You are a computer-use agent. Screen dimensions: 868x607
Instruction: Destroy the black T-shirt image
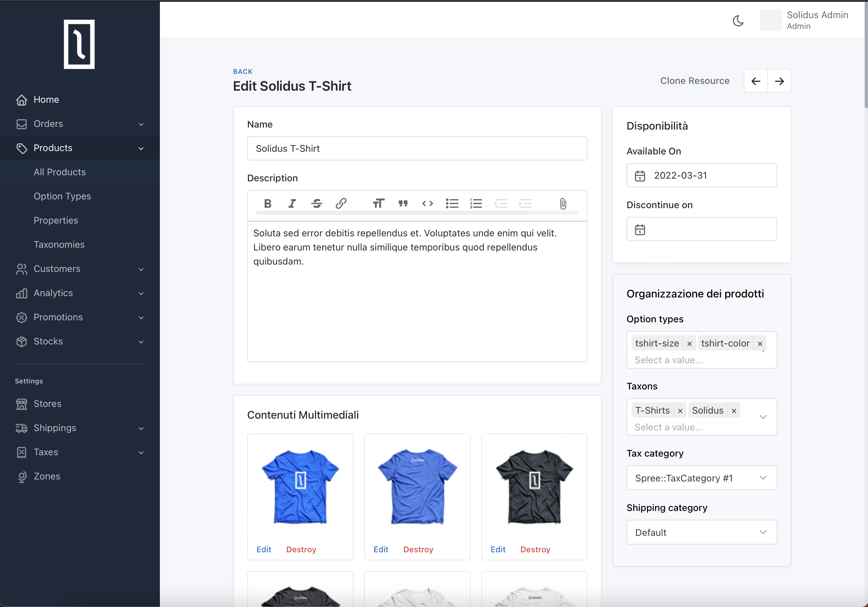click(535, 550)
